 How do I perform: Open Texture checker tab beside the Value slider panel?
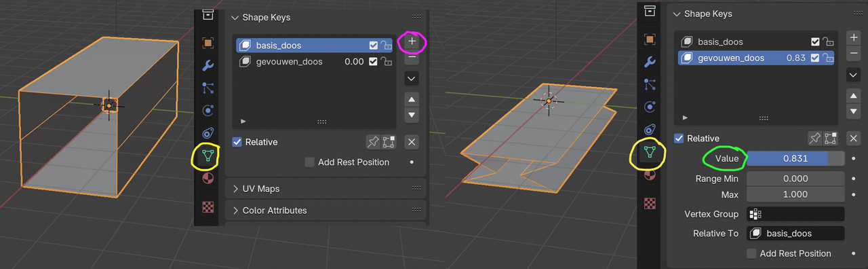coord(650,202)
